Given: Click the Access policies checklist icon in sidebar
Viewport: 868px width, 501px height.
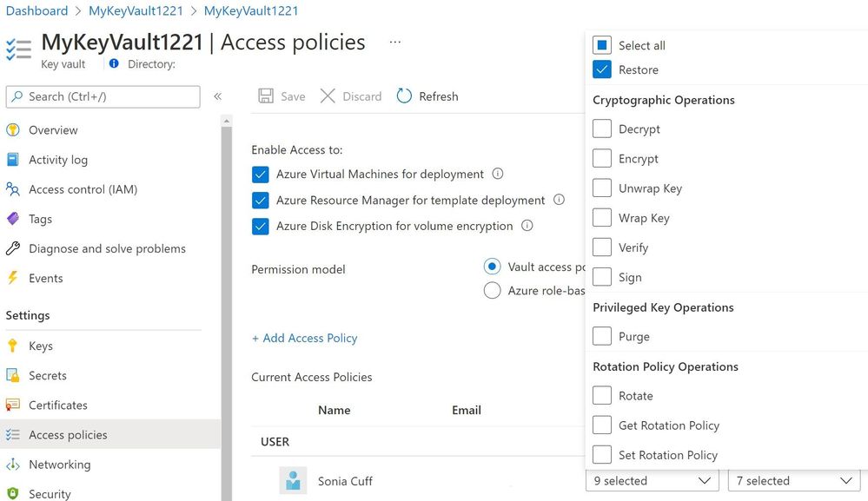Looking at the screenshot, I should 13,435.
